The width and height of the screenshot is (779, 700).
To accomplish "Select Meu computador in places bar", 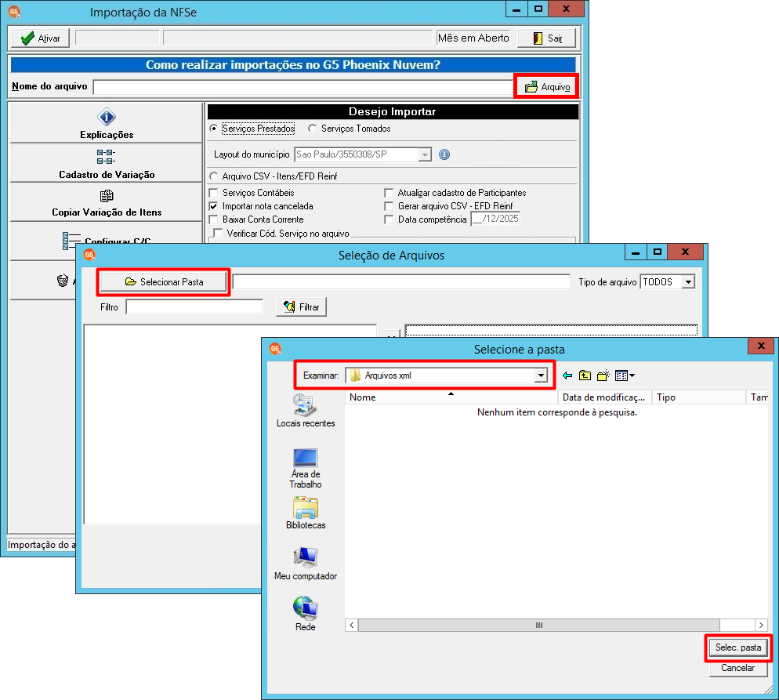I will (x=306, y=564).
